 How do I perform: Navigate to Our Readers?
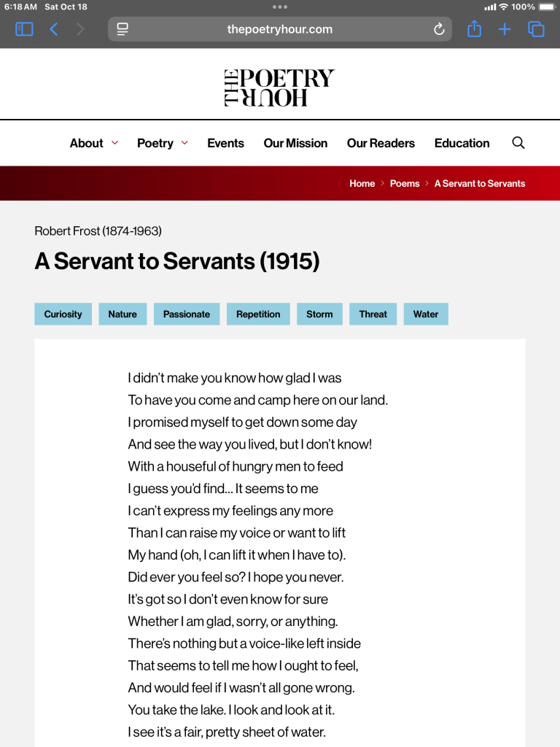click(381, 143)
